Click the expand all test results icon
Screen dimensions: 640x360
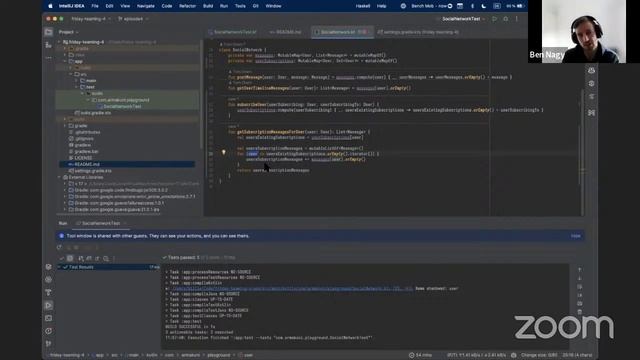pos(89,258)
